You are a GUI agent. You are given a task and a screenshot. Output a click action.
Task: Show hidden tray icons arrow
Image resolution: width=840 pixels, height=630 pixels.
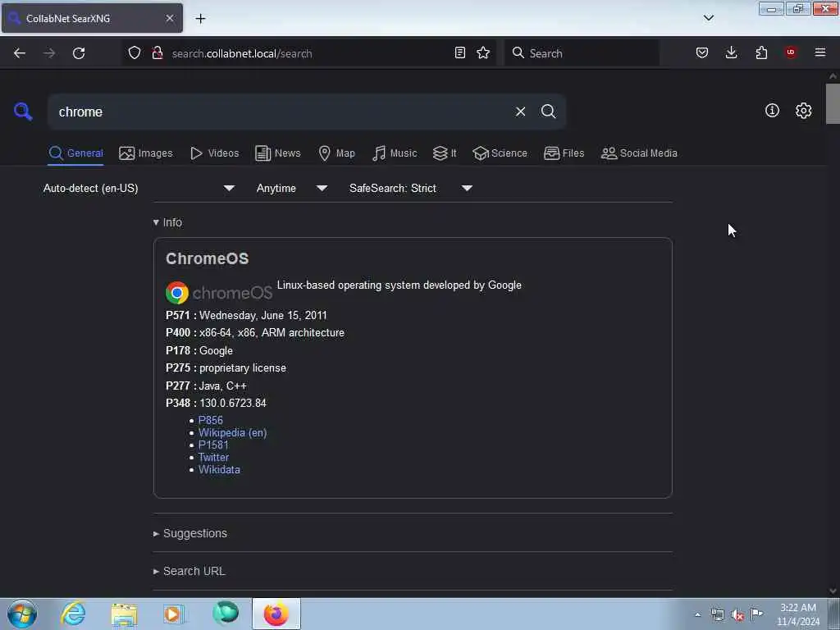(697, 614)
